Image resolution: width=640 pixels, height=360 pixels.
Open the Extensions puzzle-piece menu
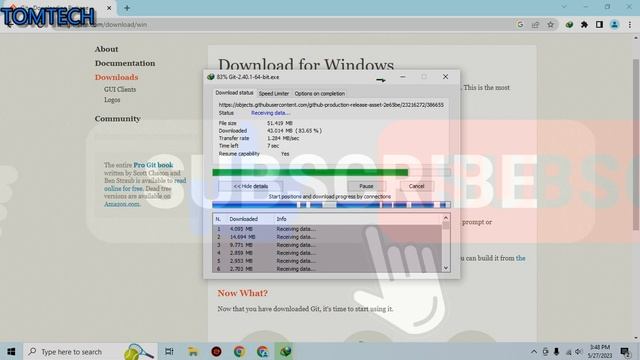(584, 24)
